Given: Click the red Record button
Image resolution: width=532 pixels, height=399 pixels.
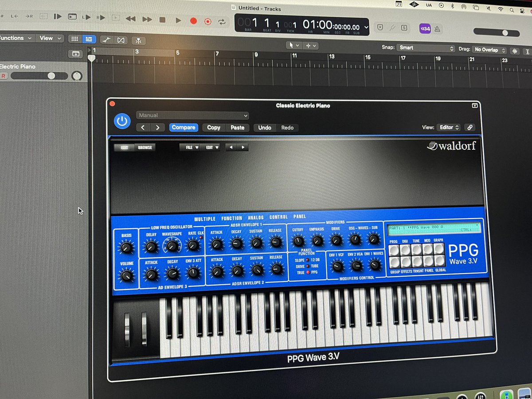Looking at the screenshot, I should (x=193, y=21).
